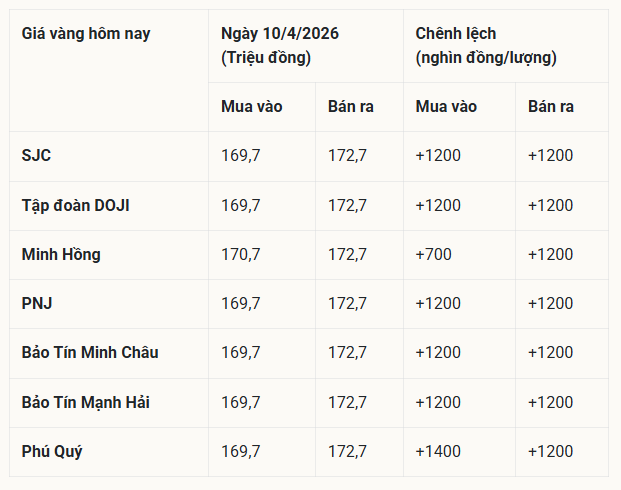Click "Bán ra" subheader under Chênh lệch
This screenshot has height=490, width=621.
tap(551, 107)
